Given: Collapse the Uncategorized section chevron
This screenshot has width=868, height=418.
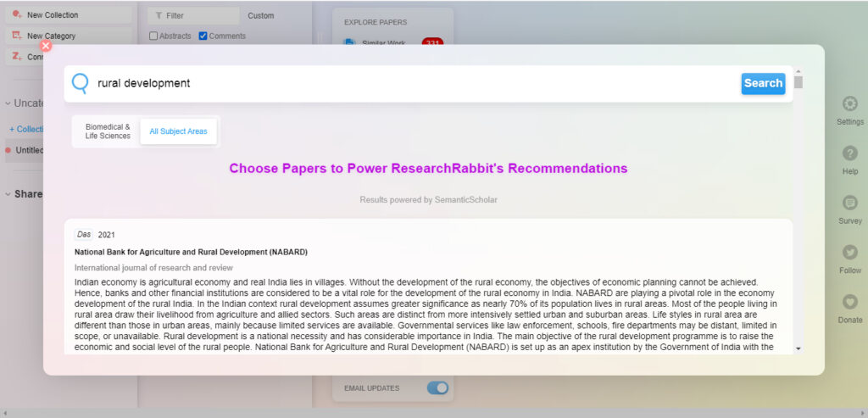Looking at the screenshot, I should pos(8,103).
